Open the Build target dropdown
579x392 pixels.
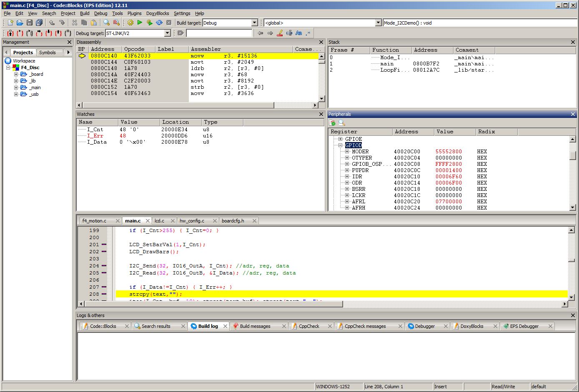pyautogui.click(x=254, y=23)
